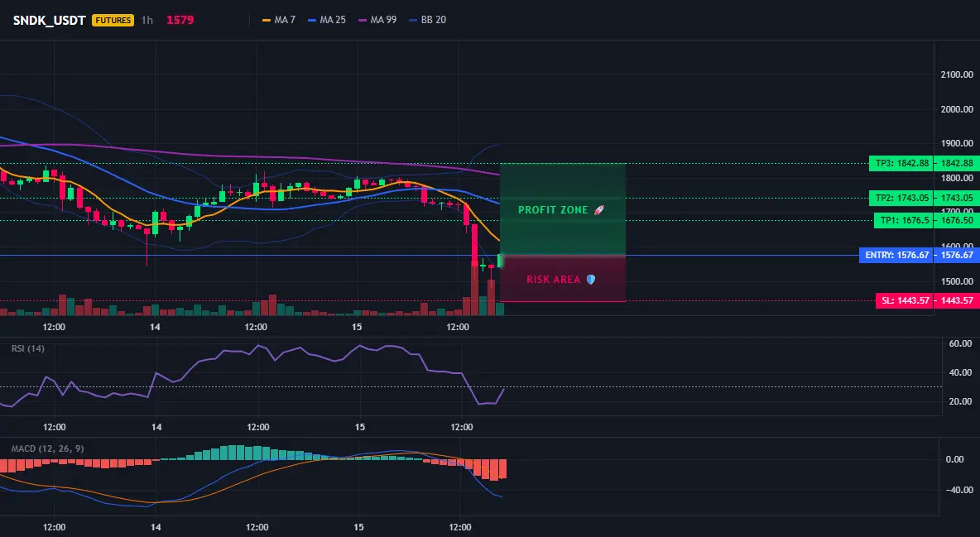Click the 1900.00 price axis value
The image size is (980, 537).
pyautogui.click(x=957, y=144)
